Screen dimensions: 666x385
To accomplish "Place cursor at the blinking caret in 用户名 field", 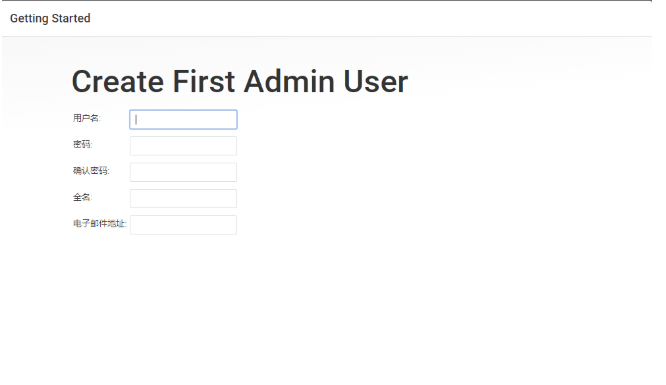I will click(136, 120).
